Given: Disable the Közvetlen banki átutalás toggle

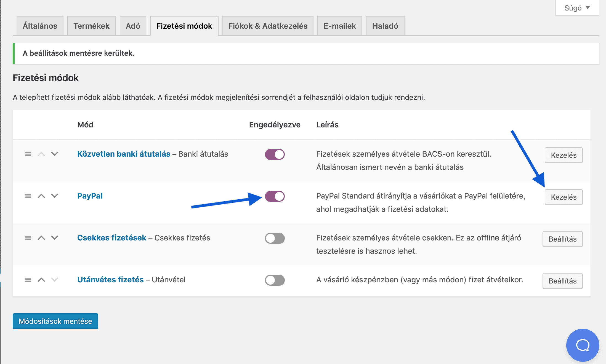Looking at the screenshot, I should tap(275, 154).
